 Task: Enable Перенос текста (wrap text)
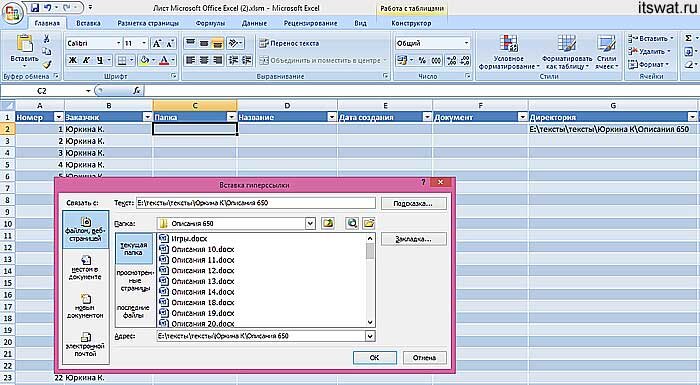(290, 43)
